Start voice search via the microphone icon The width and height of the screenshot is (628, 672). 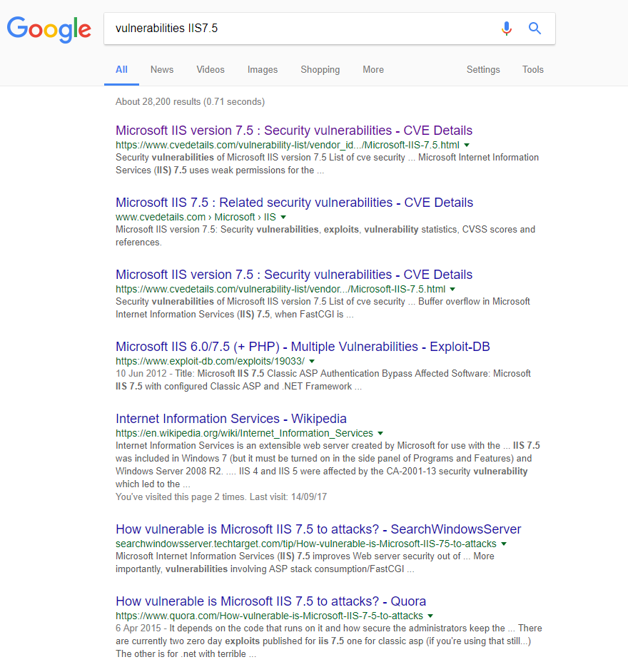click(507, 29)
